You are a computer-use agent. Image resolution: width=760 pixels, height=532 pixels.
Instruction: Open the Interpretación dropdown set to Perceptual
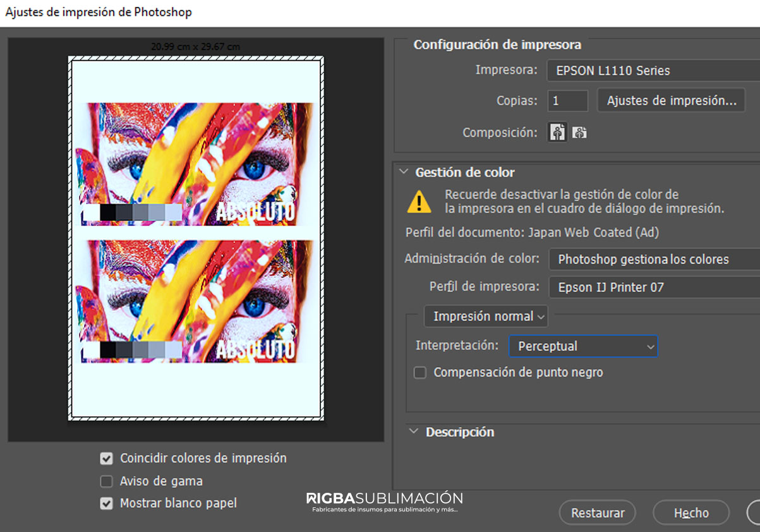[583, 346]
